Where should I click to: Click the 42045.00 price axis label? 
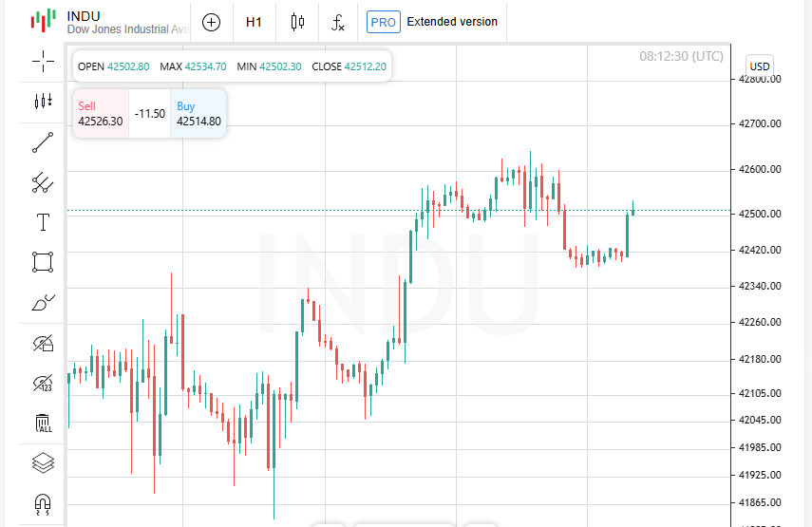click(760, 420)
